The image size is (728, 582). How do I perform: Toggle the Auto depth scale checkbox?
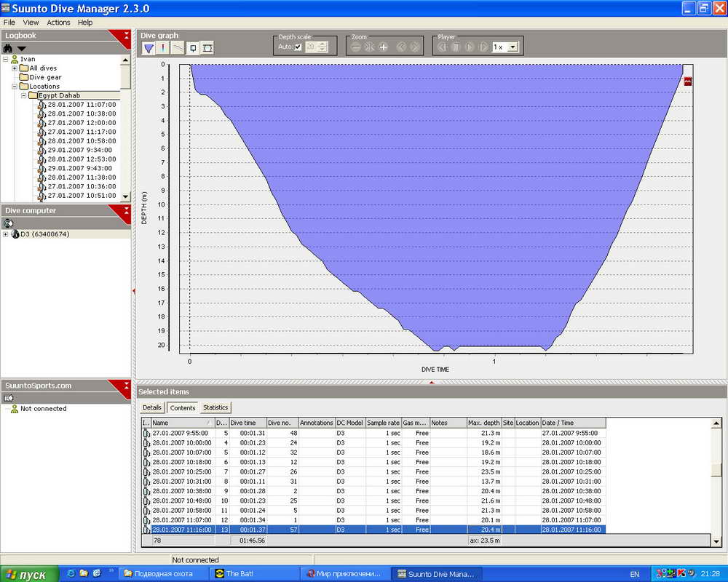(298, 47)
